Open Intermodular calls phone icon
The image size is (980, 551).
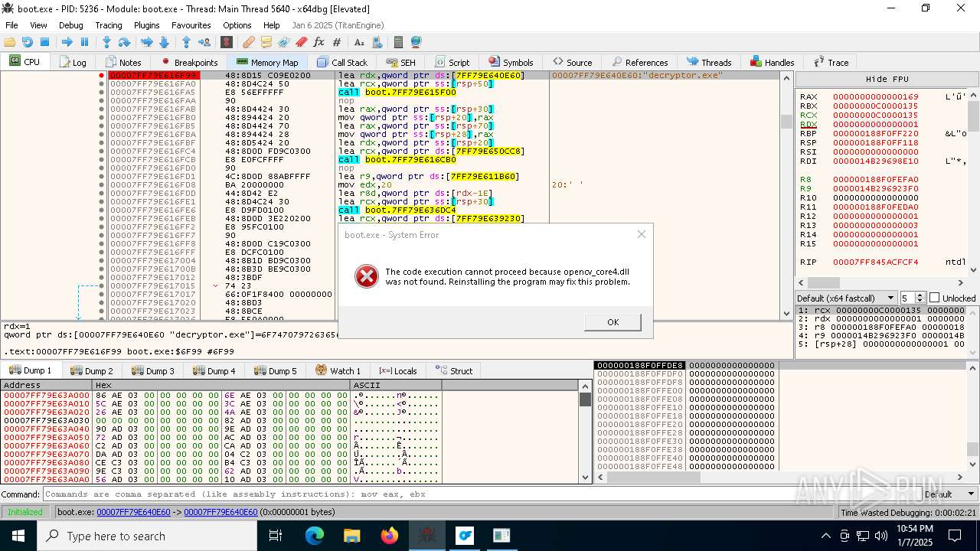click(377, 42)
